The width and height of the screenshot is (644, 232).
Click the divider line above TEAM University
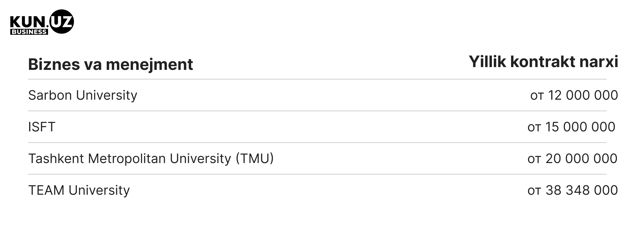pyautogui.click(x=317, y=174)
